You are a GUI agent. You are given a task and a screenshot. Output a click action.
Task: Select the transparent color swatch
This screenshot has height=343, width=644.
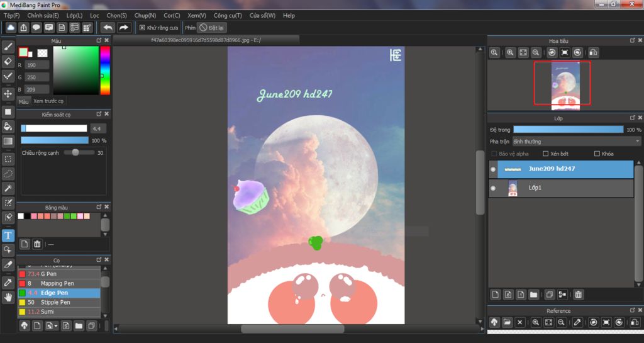pos(42,53)
